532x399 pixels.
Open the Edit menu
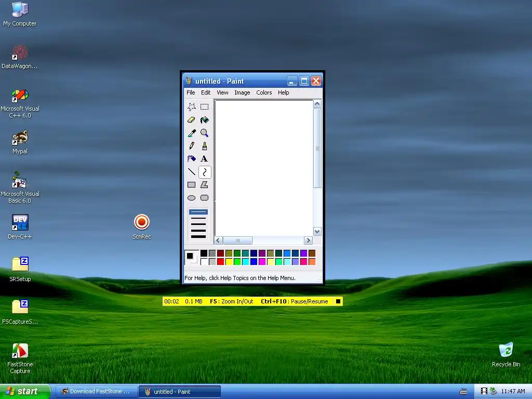tap(206, 92)
